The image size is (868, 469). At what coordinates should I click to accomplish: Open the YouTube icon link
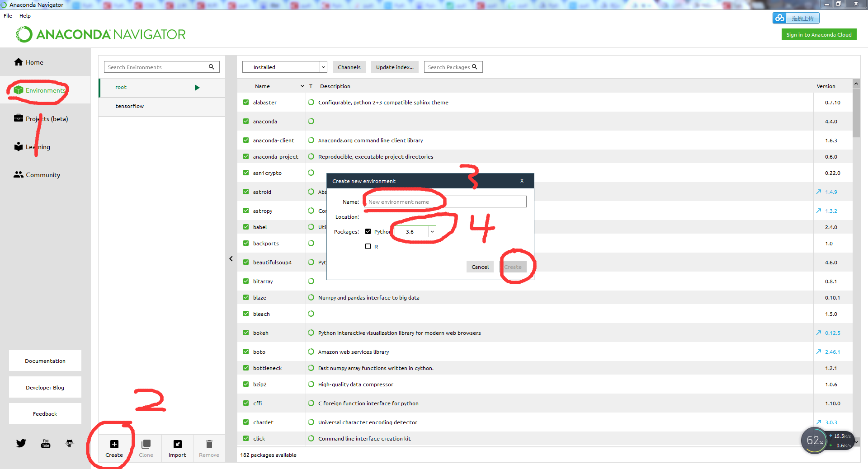tap(46, 443)
